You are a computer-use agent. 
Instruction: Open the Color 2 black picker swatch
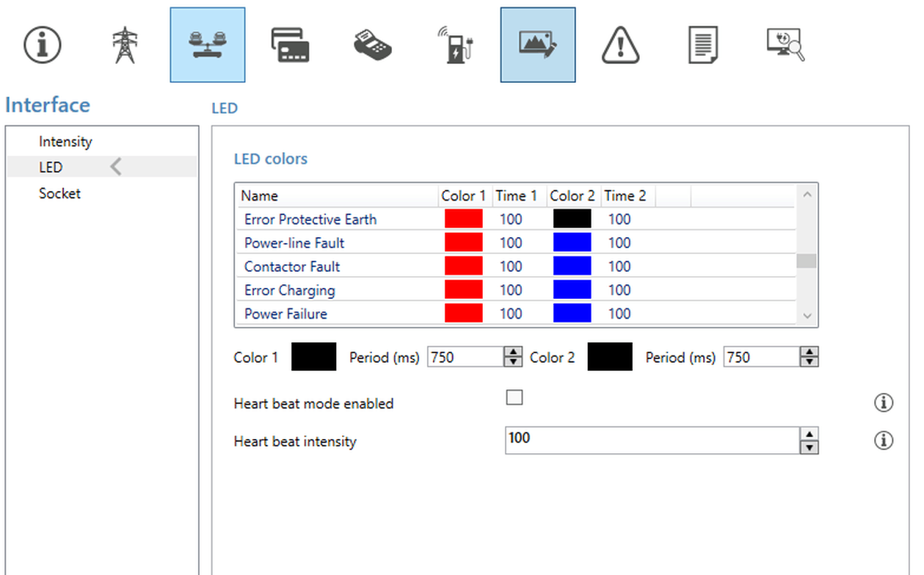click(x=610, y=357)
